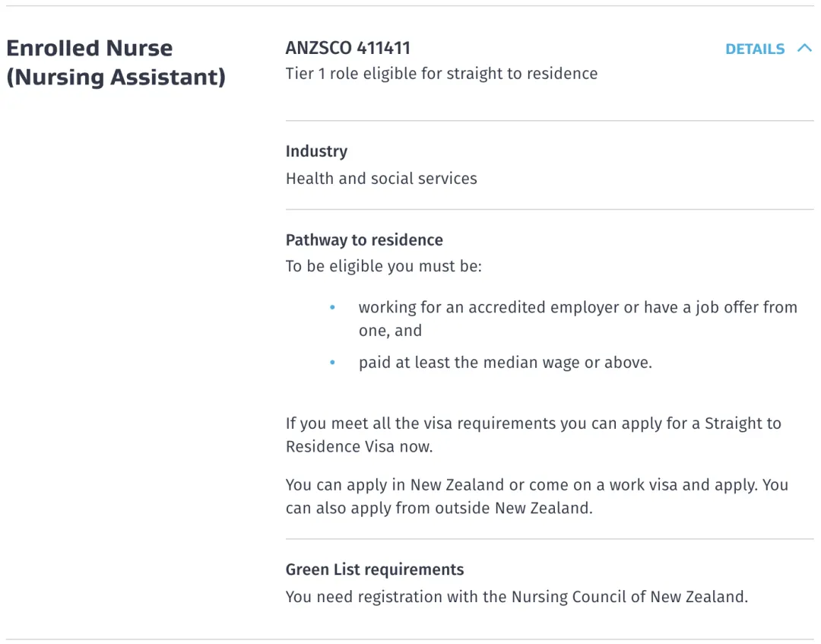Click the divider line above Green List requirements
The image size is (821, 644).
550,539
